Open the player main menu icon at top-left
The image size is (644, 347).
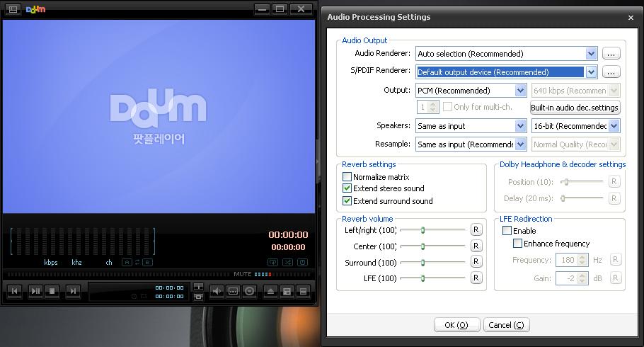[x=13, y=9]
